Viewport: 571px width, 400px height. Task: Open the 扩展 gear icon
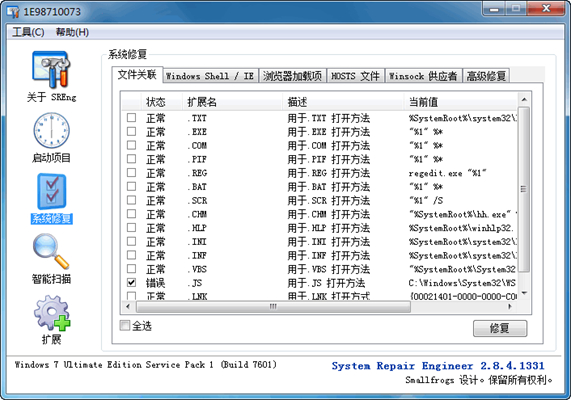[52, 313]
